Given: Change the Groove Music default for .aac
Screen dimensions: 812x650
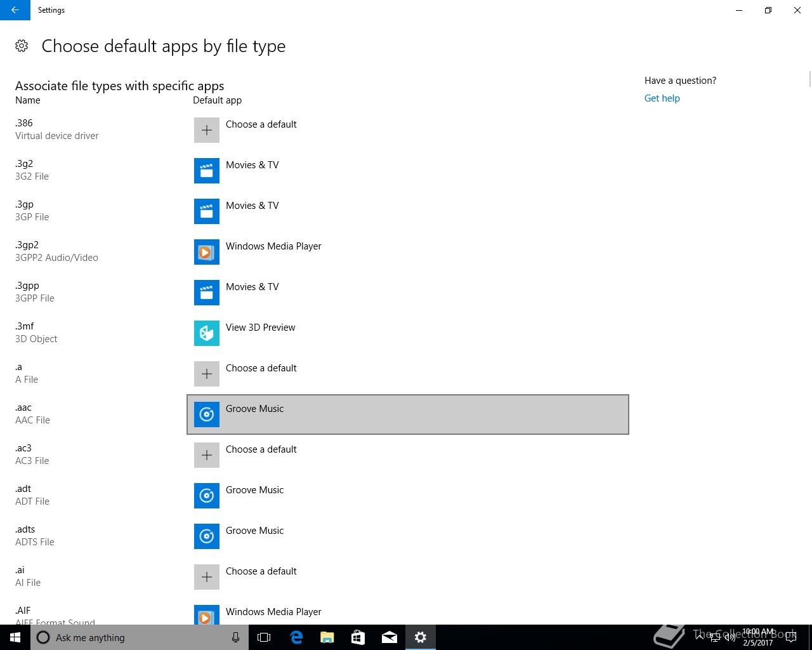Looking at the screenshot, I should pyautogui.click(x=408, y=415).
